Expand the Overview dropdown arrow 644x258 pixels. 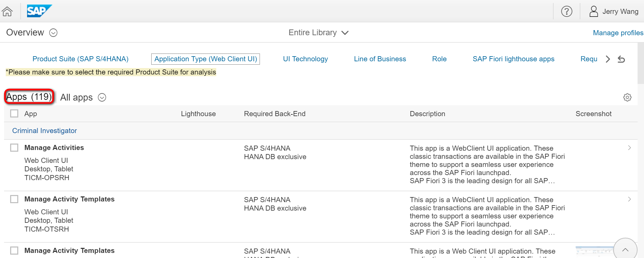click(53, 33)
